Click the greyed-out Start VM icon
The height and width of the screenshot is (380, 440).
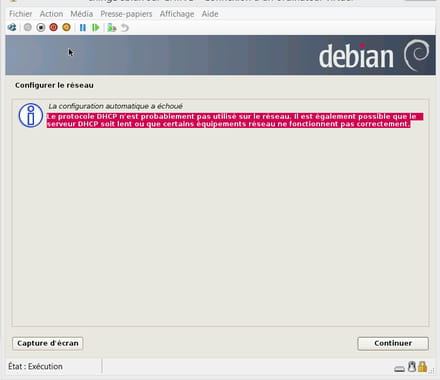(x=28, y=27)
